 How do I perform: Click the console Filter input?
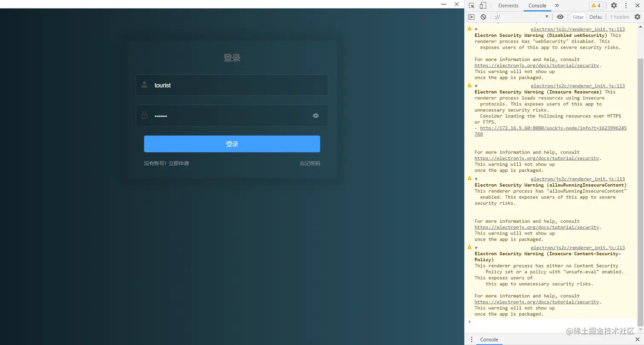coord(578,17)
